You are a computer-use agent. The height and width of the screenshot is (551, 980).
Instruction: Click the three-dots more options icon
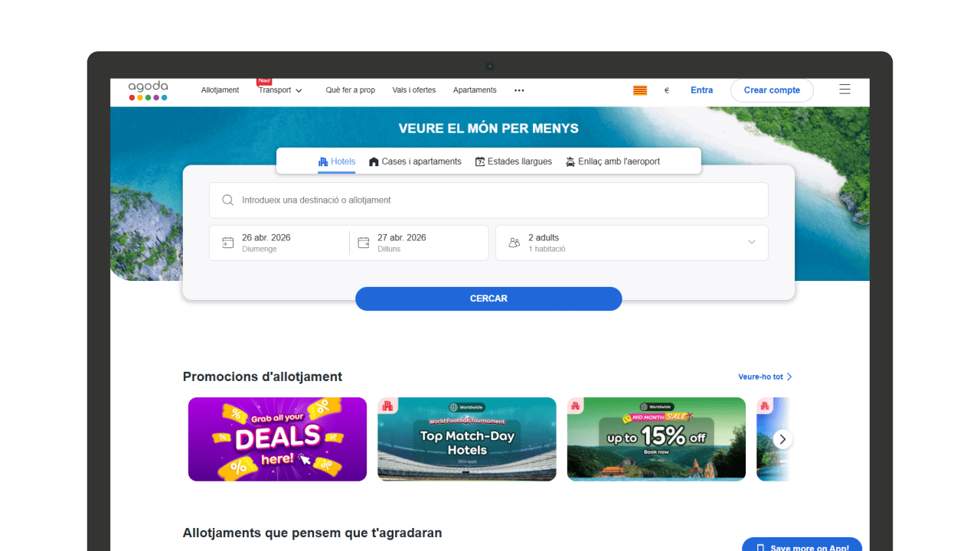(x=519, y=90)
